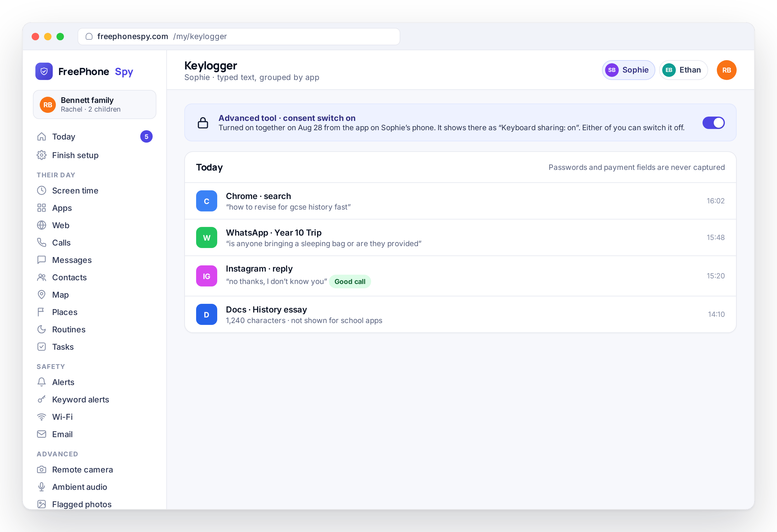The width and height of the screenshot is (777, 532).
Task: Click the Docs app icon in the log
Action: point(207,315)
